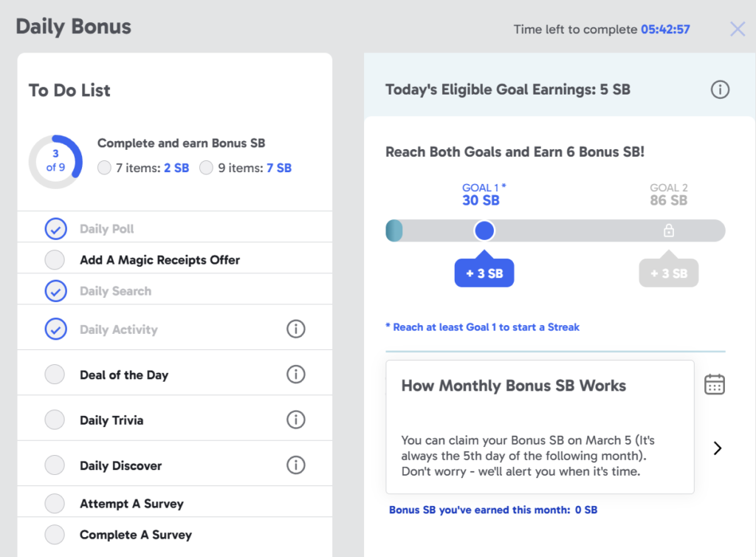Open the Daily Trivia task
This screenshot has height=557, width=756.
click(x=111, y=420)
